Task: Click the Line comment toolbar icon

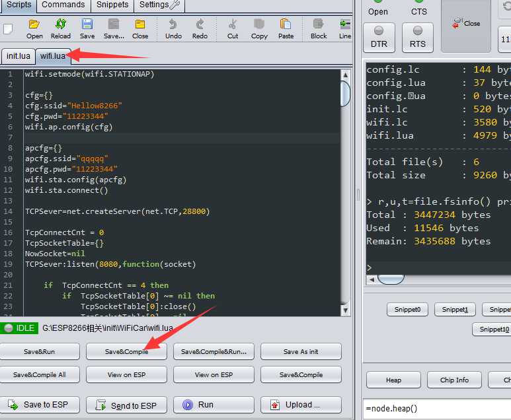Action: [345, 28]
